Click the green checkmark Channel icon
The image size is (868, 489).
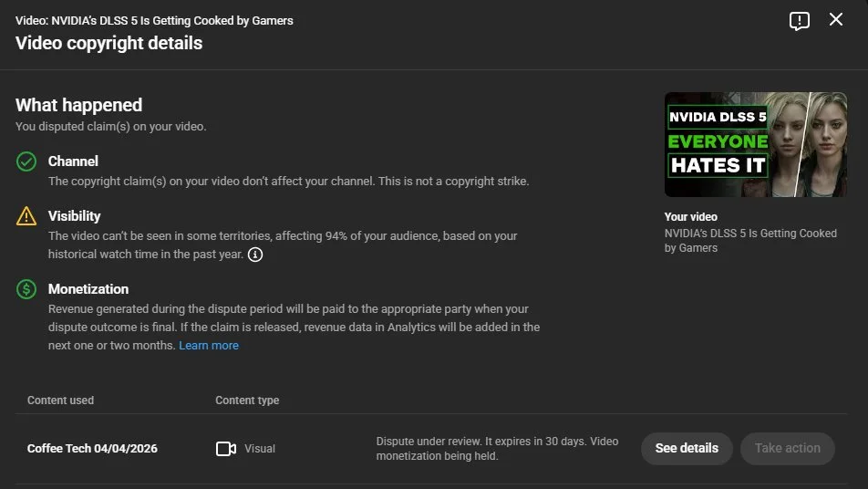[x=26, y=161]
